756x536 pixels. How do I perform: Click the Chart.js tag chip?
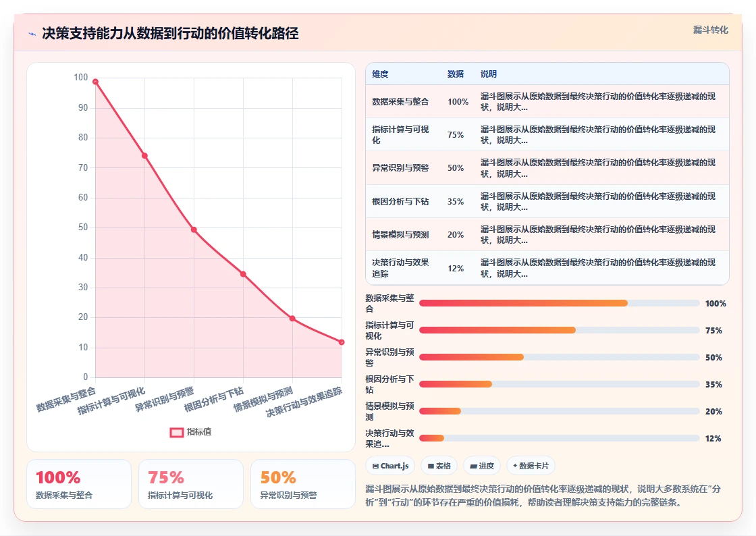390,466
